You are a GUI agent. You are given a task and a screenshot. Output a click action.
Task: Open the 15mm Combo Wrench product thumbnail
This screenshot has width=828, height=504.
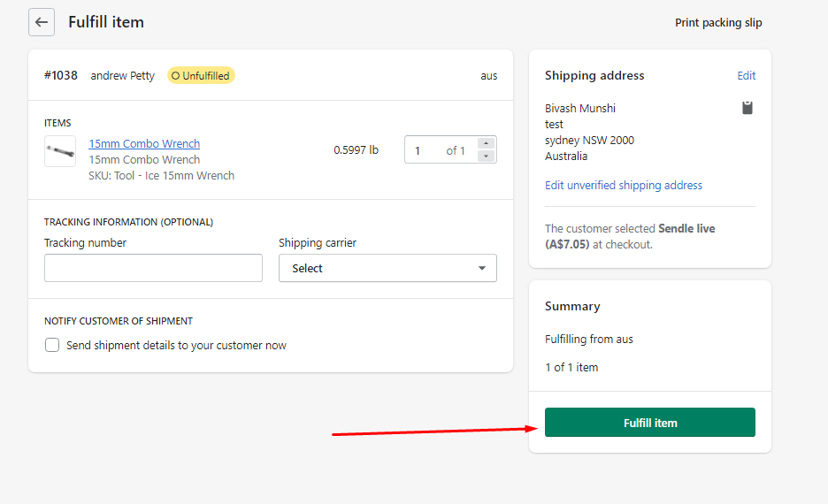60,151
